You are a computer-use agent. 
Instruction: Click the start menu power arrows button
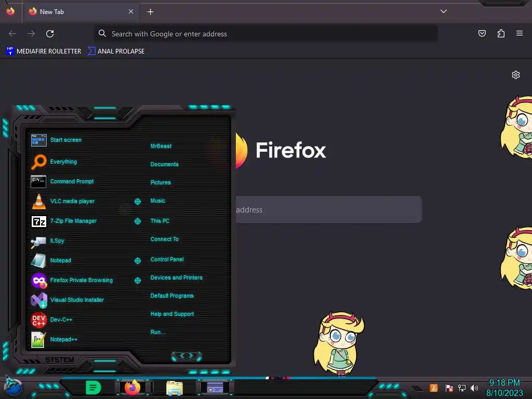187,356
